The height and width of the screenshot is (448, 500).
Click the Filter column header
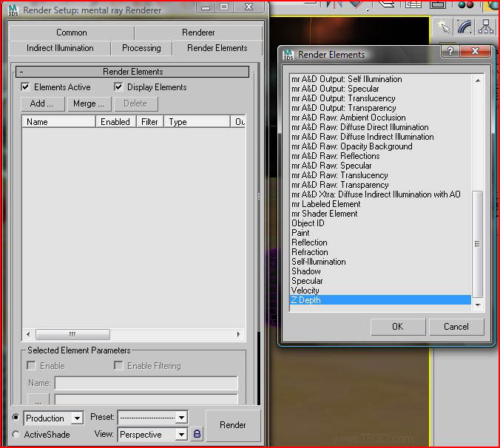click(x=149, y=122)
